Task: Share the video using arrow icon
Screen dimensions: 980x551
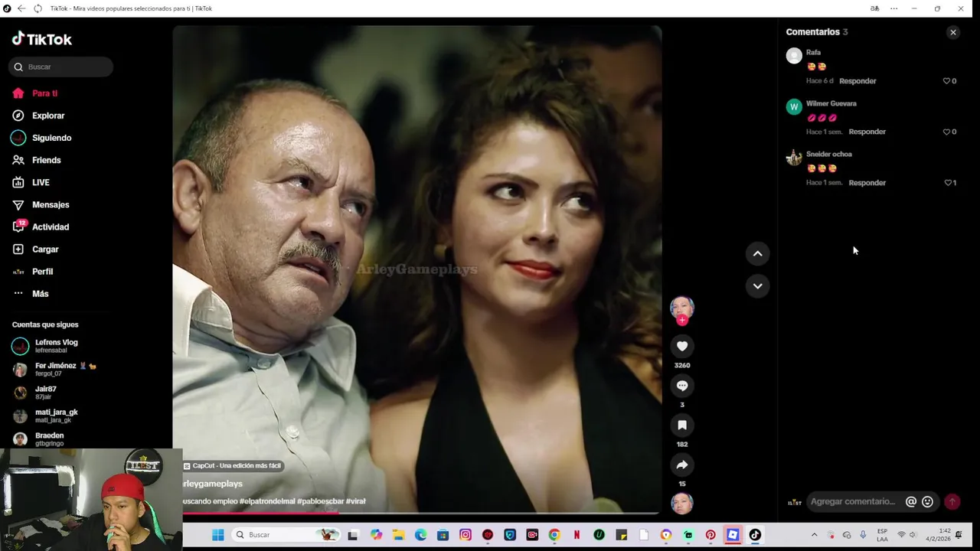Action: [682, 465]
